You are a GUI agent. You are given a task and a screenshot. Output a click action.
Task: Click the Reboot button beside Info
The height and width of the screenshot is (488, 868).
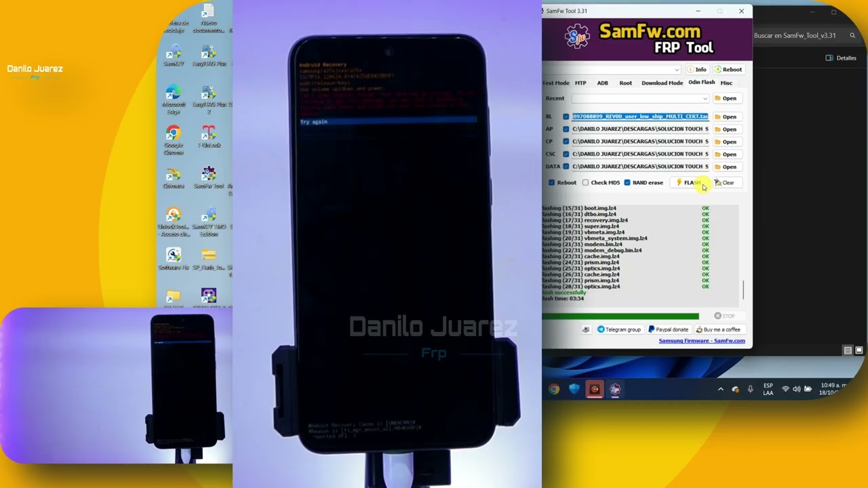click(x=728, y=69)
